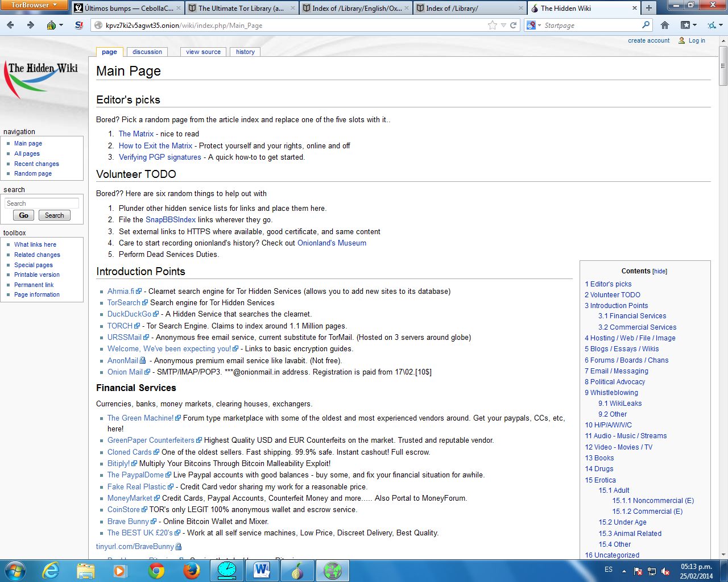Go forward with the browser forward arrow
728x582 pixels.
[31, 25]
